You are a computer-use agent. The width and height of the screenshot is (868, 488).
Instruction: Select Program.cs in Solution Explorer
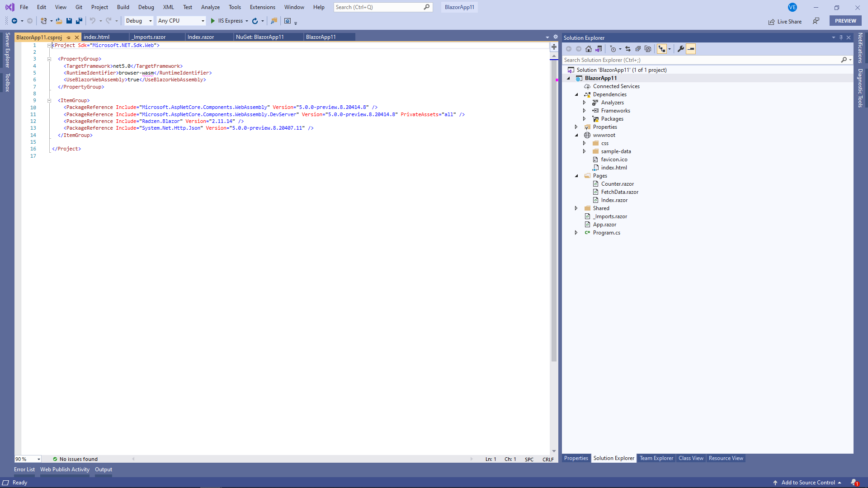606,233
